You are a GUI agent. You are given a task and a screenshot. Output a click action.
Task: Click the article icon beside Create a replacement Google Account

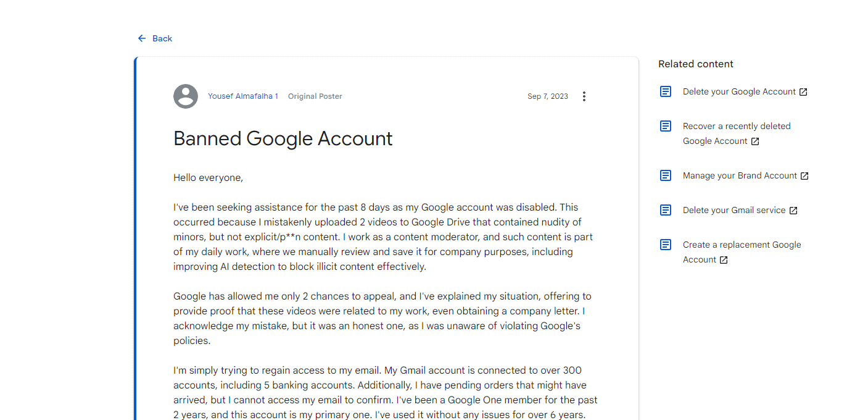coord(666,244)
